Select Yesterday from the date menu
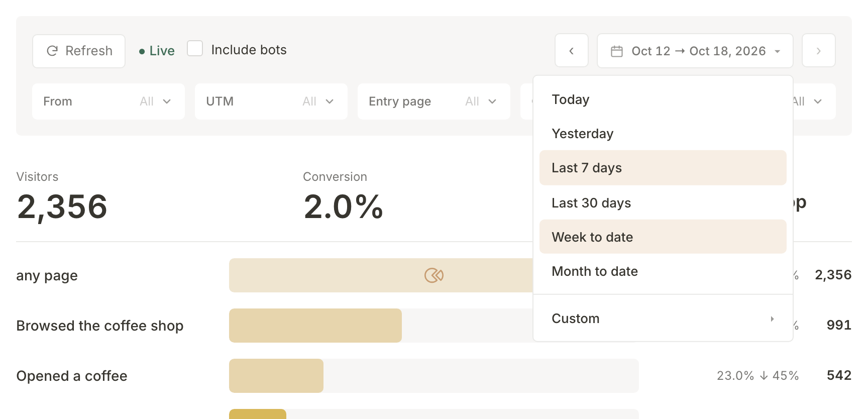Screen dimensions: 868x419 (x=663, y=134)
